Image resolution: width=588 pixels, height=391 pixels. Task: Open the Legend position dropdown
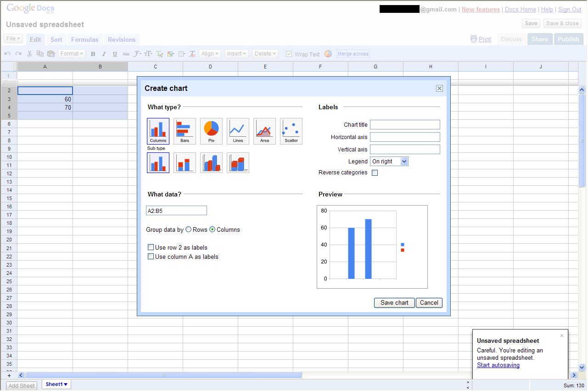(x=389, y=161)
